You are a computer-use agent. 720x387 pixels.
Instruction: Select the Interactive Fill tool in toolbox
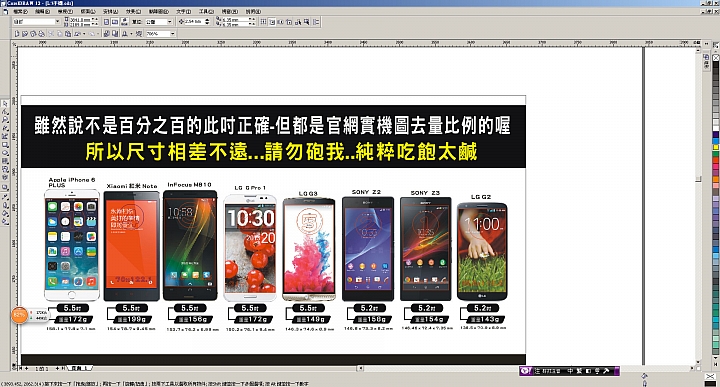click(x=6, y=221)
